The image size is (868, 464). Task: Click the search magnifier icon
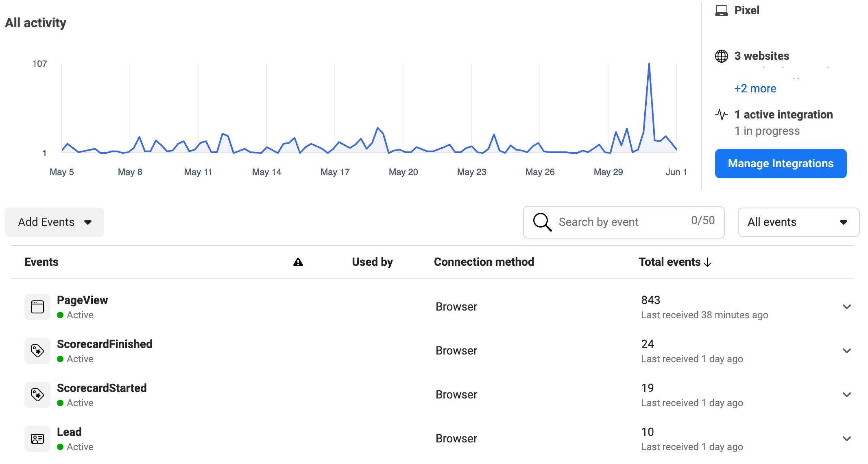point(542,222)
